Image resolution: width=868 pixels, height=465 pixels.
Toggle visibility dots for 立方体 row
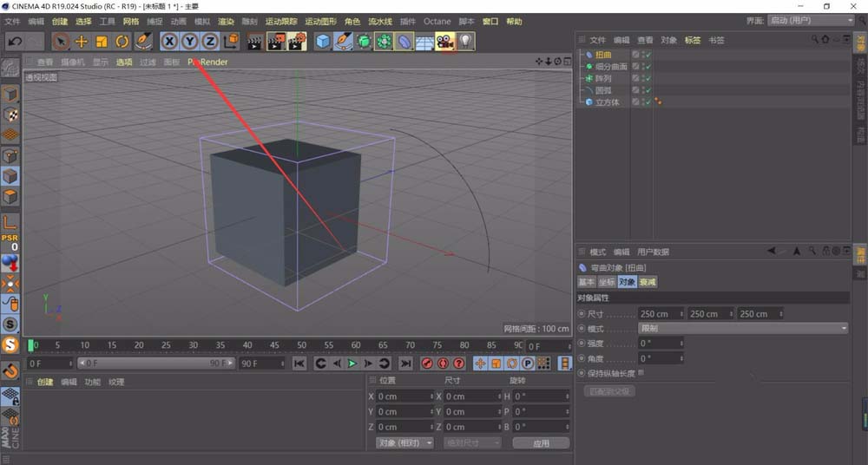[642, 102]
